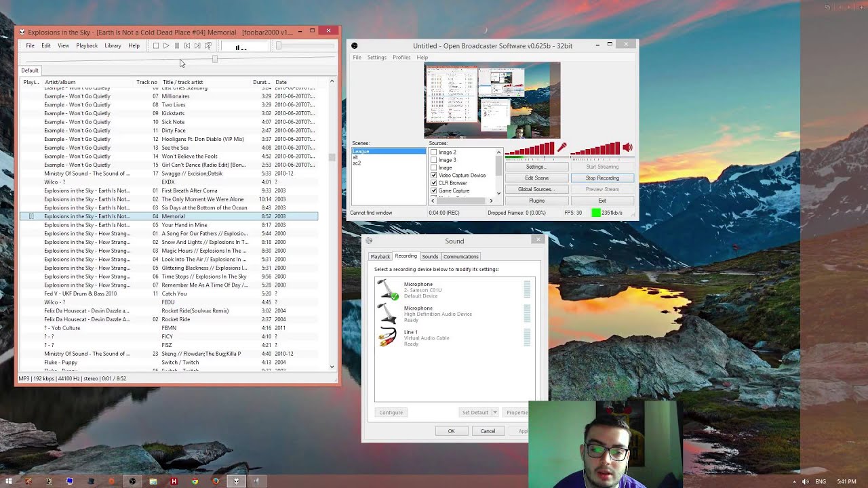Open the Sound window taskbar icon
The image size is (868, 488).
(256, 481)
